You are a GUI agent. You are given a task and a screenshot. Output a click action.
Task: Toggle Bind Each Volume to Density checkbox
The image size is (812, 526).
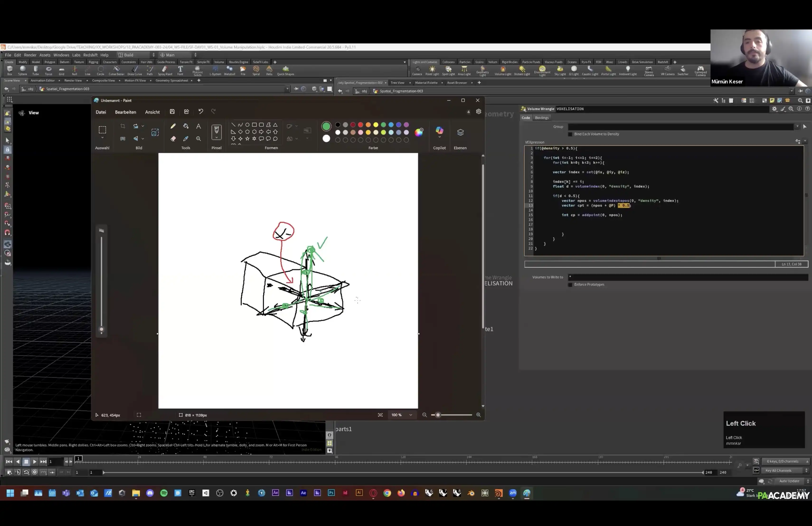tap(570, 134)
